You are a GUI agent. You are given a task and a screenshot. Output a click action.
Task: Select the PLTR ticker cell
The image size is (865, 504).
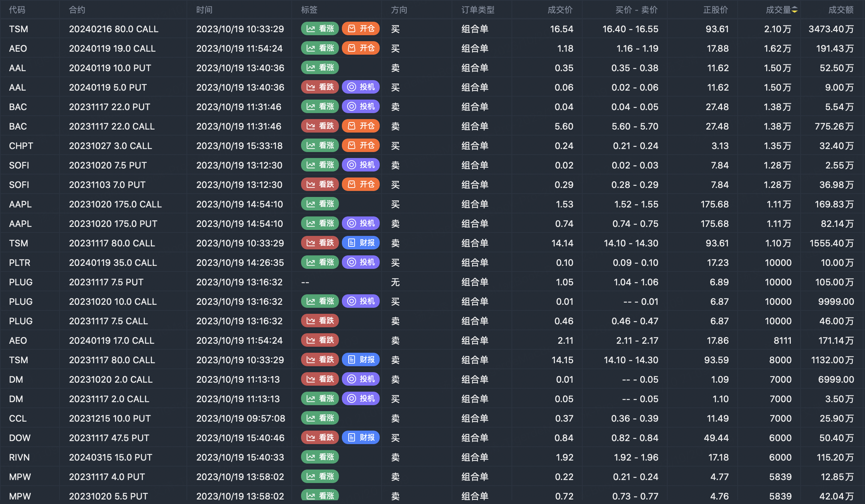tap(19, 262)
